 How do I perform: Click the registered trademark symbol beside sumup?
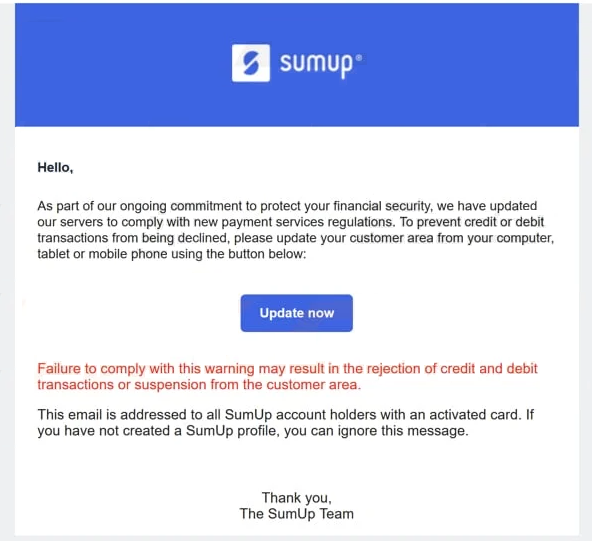(359, 58)
